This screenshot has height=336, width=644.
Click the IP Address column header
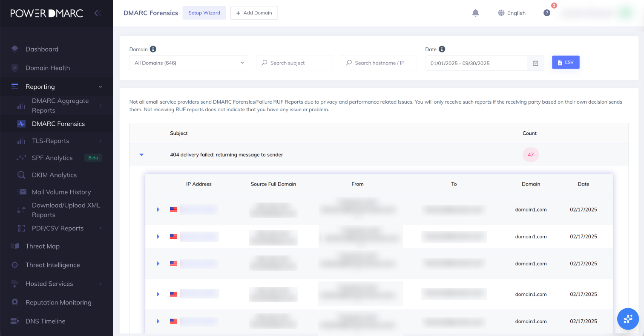tap(199, 184)
